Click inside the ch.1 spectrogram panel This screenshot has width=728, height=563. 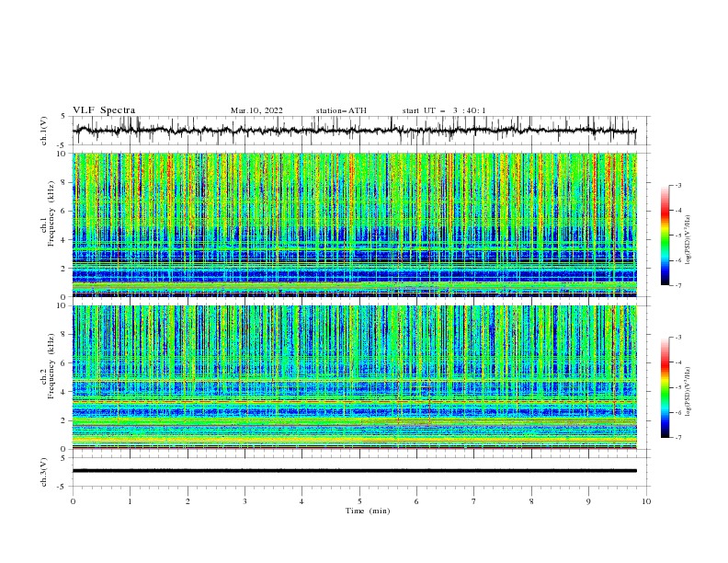[x=355, y=224]
